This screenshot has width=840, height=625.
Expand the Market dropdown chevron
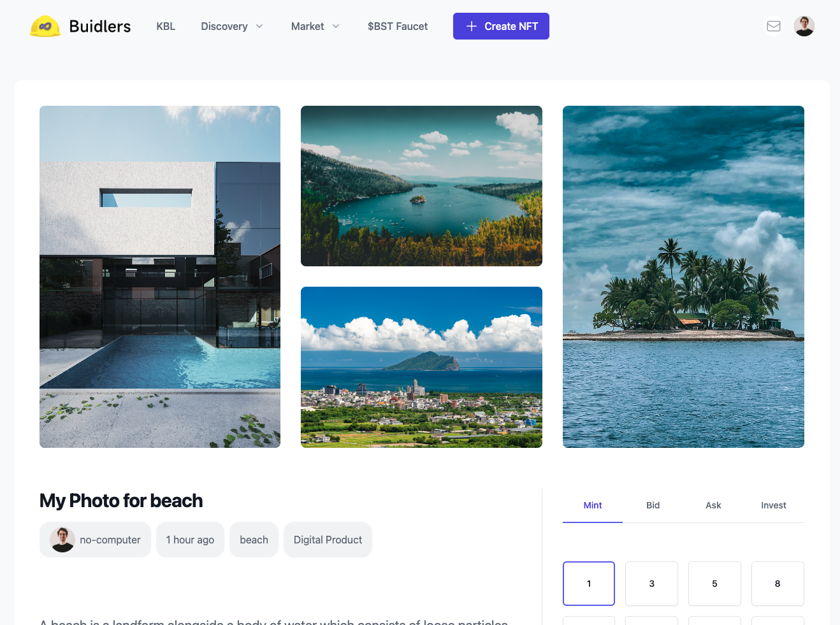click(x=336, y=26)
